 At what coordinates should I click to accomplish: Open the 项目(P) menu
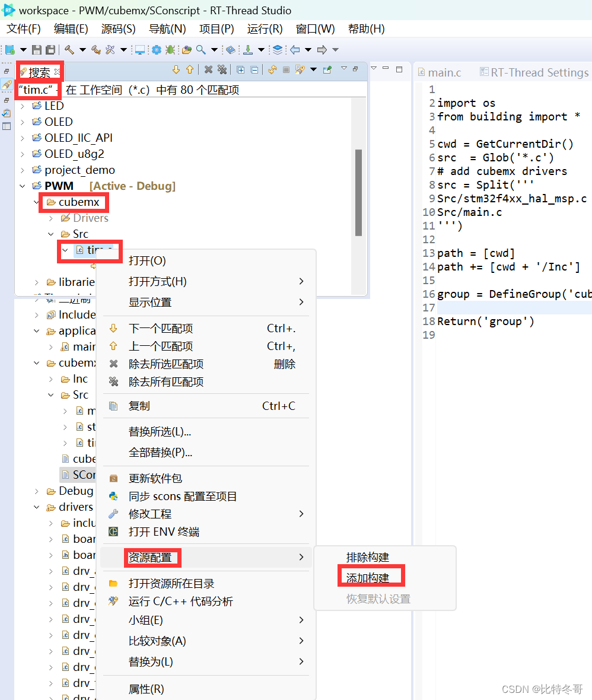(x=217, y=29)
